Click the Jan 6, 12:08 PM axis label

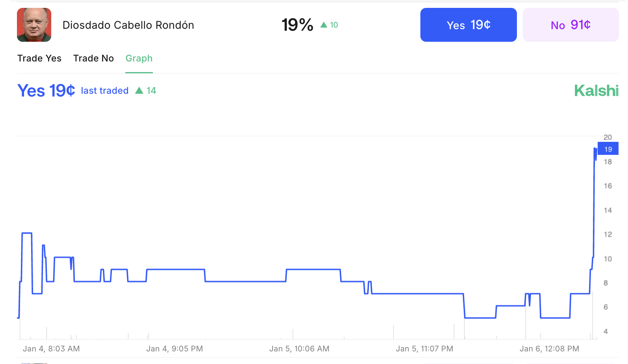click(549, 349)
